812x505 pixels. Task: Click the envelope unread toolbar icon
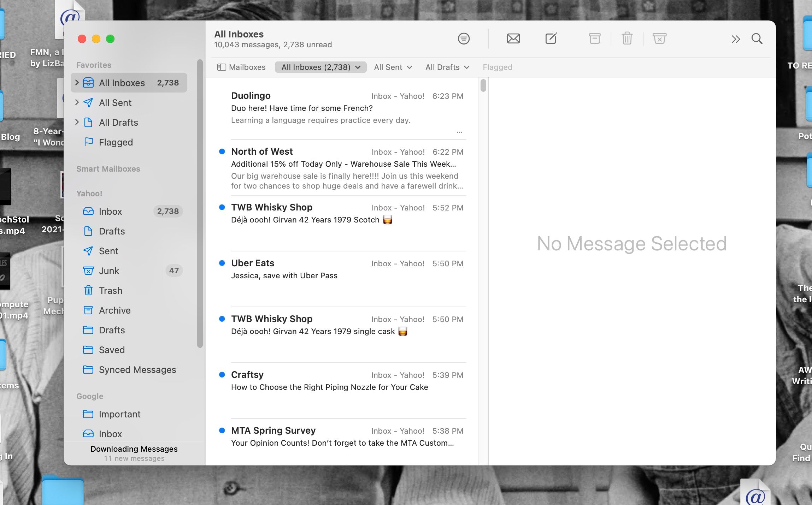(x=513, y=39)
